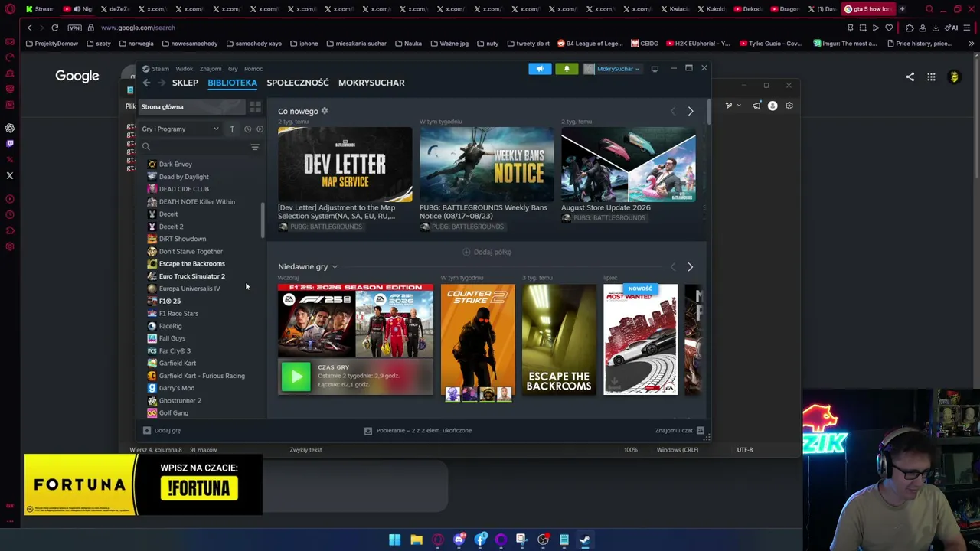This screenshot has width=980, height=551.
Task: Sort library by recent activity clock icon
Action: [x=247, y=129]
